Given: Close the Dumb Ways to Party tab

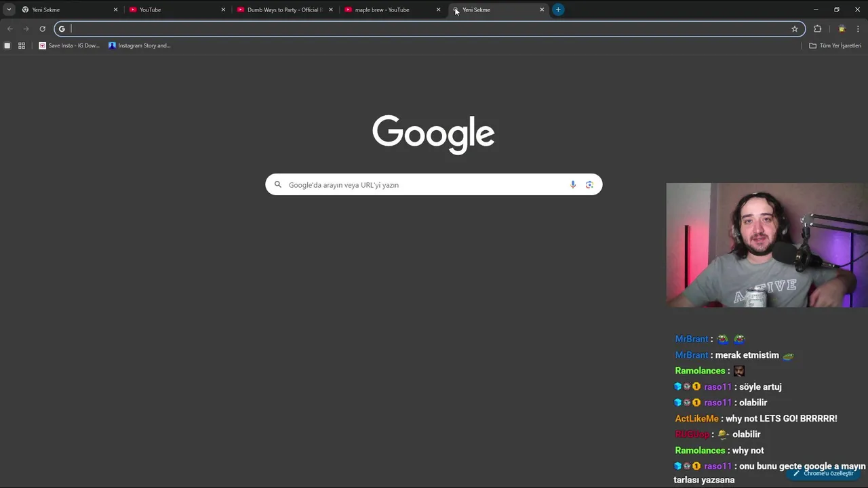Looking at the screenshot, I should (331, 9).
